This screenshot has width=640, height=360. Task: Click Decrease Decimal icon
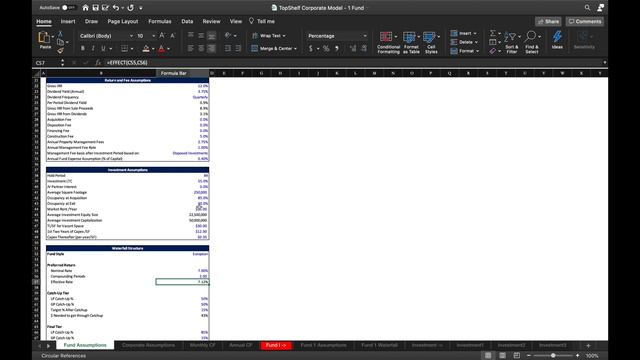pos(364,49)
